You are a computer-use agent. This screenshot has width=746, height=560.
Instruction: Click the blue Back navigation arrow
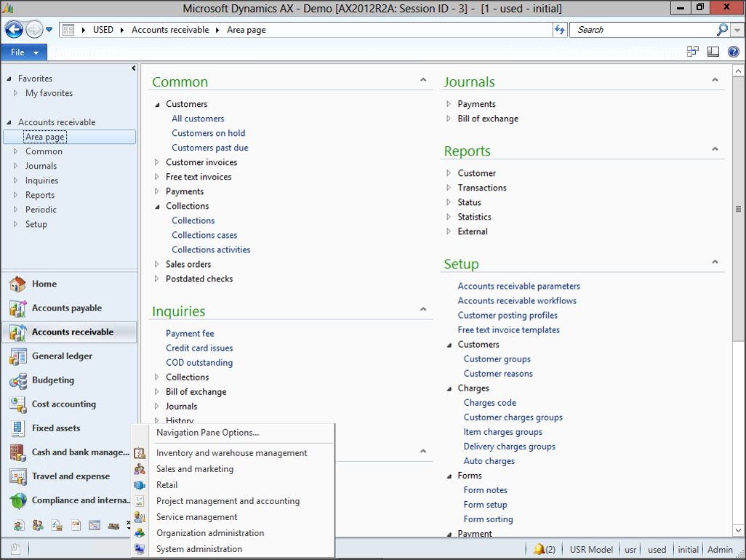tap(15, 30)
